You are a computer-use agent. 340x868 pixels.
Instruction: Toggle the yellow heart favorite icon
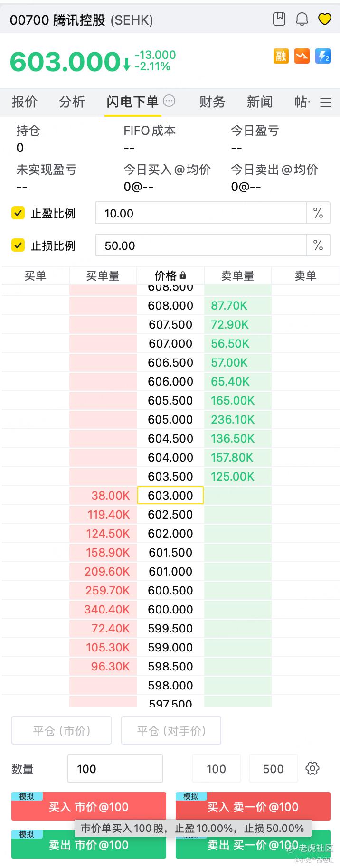(x=325, y=19)
